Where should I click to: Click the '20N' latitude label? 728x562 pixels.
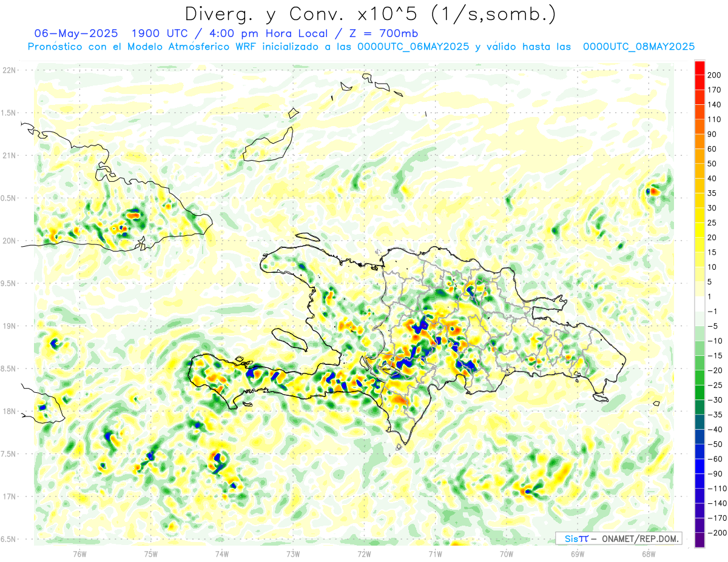tap(8, 241)
